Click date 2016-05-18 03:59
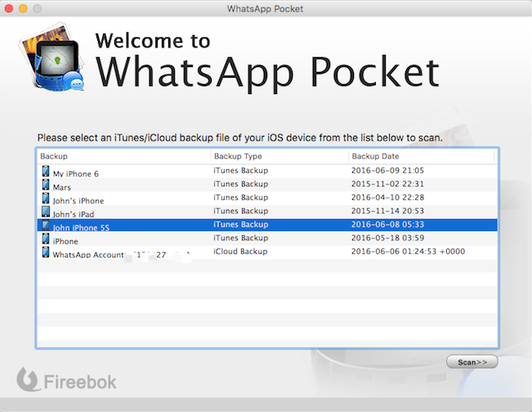The height and width of the screenshot is (412, 532). coord(387,238)
